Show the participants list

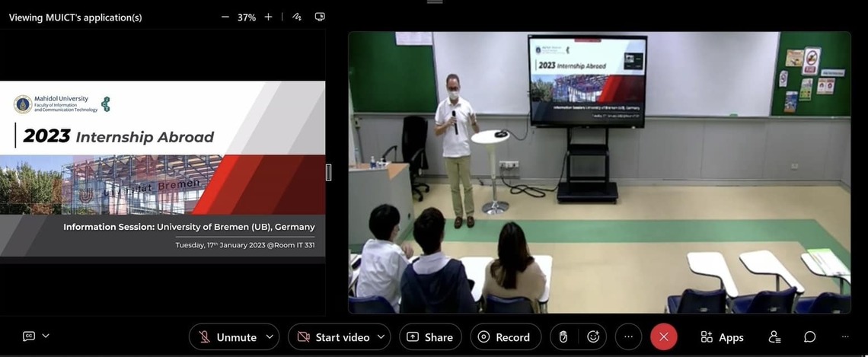click(x=774, y=337)
